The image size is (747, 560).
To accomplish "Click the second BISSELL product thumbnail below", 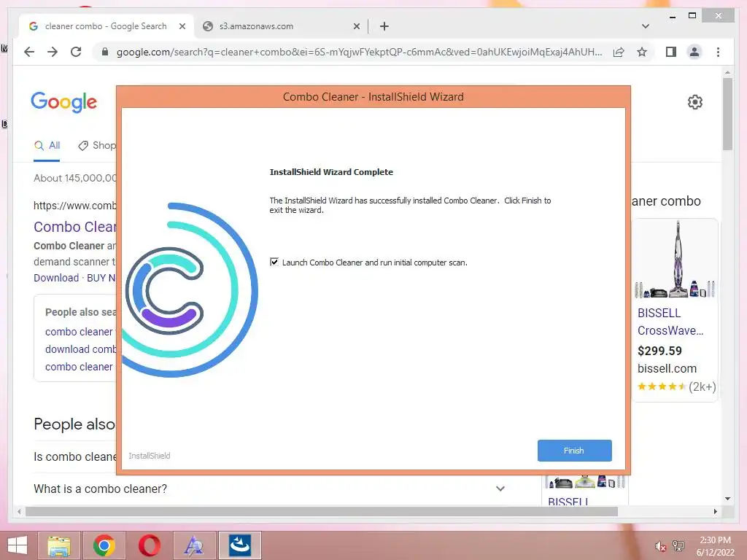I will 585,483.
